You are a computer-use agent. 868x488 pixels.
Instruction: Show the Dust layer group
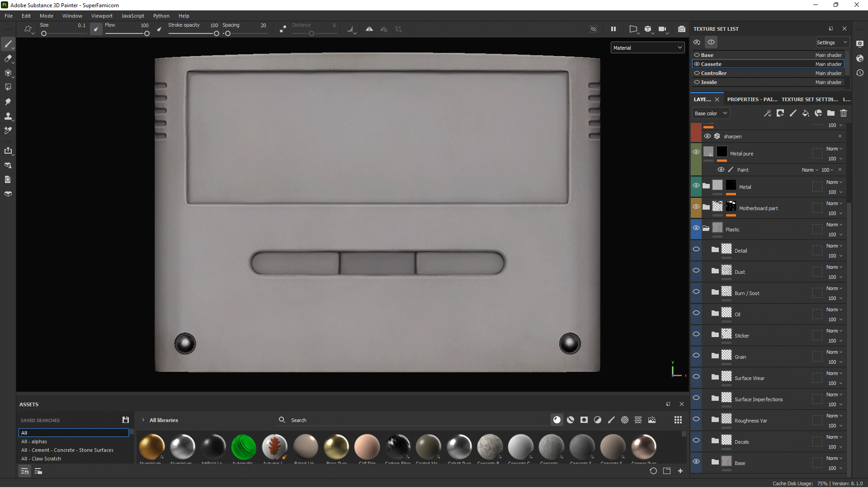696,271
